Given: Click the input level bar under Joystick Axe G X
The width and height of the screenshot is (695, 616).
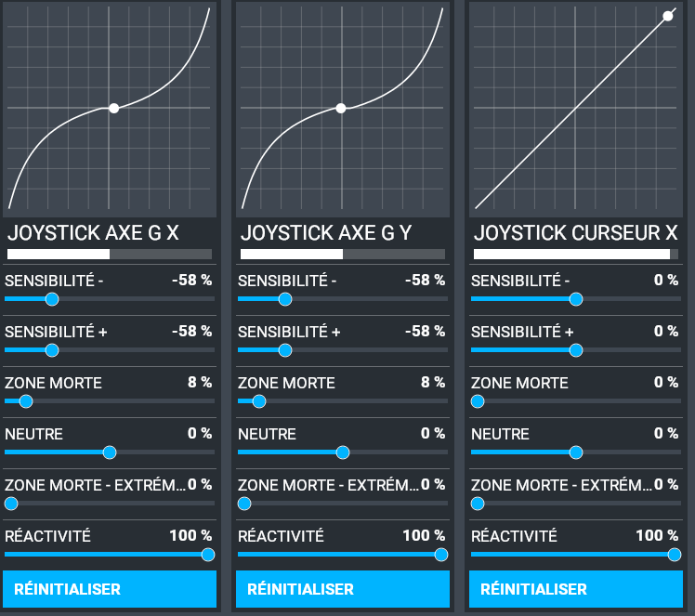Looking at the screenshot, I should pyautogui.click(x=110, y=254).
